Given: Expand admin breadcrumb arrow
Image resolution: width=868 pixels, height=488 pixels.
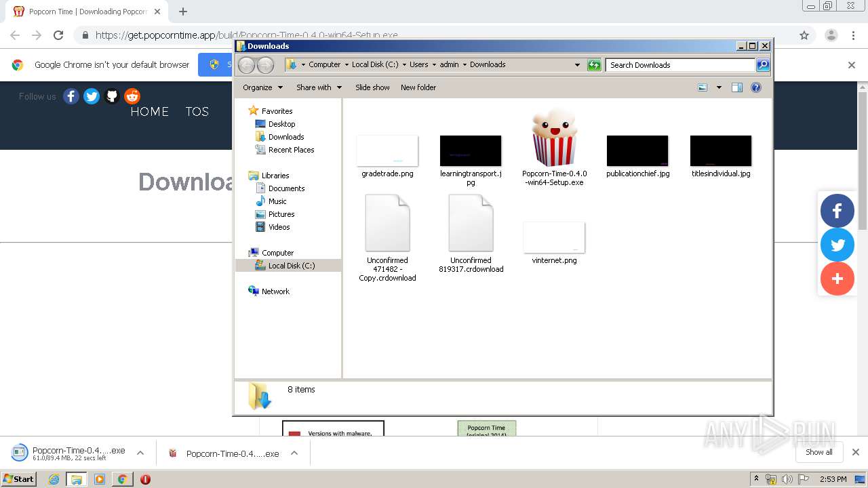Looking at the screenshot, I should pos(465,64).
